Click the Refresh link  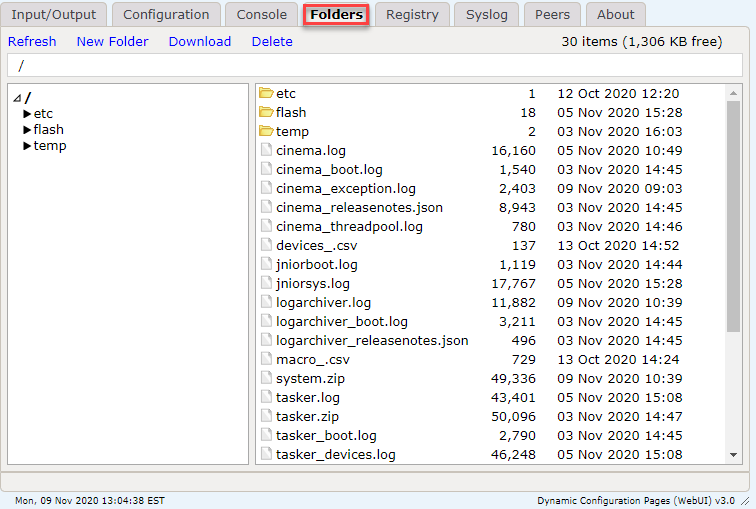tap(32, 41)
